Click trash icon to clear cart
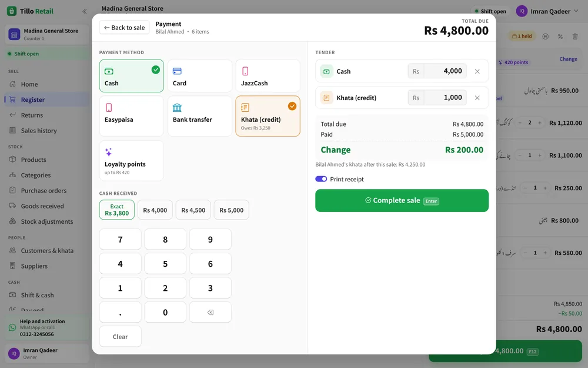588x368 pixels. (x=575, y=37)
